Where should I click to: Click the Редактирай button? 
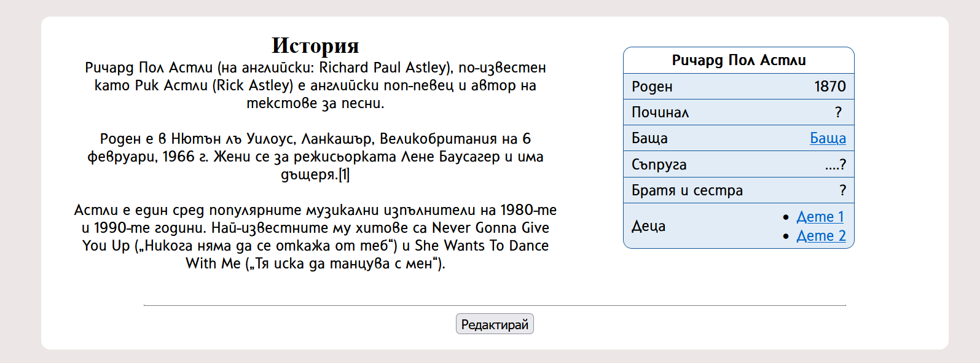495,324
